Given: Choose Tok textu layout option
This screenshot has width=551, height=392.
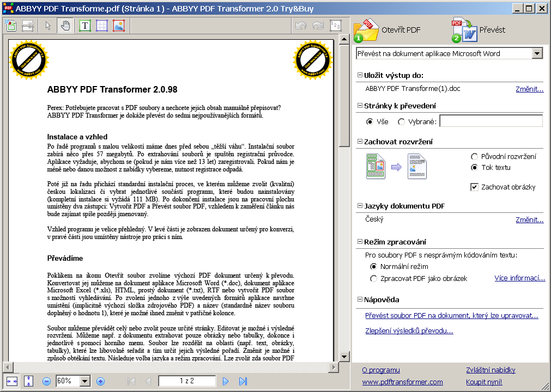Looking at the screenshot, I should [x=474, y=167].
